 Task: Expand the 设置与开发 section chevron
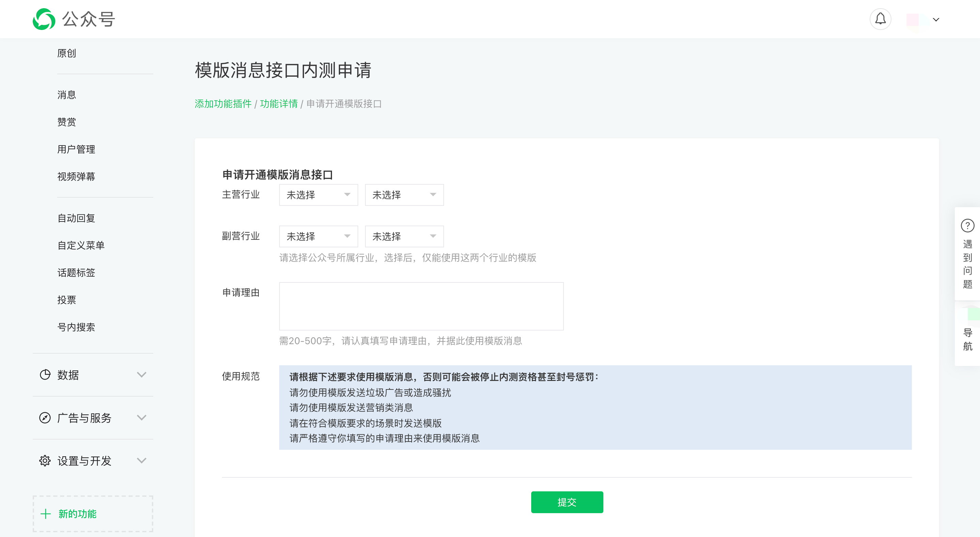pyautogui.click(x=142, y=461)
